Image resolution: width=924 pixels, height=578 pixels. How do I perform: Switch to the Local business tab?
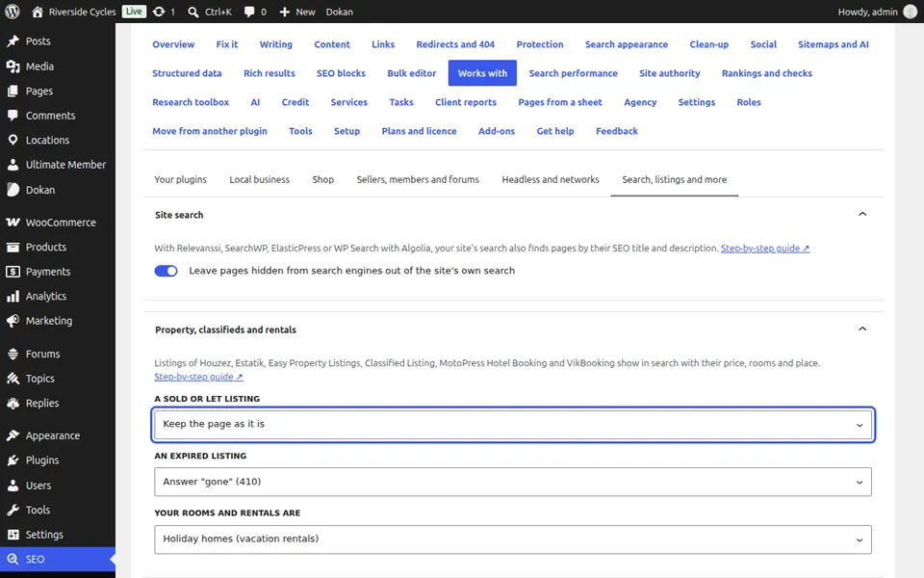(x=259, y=179)
